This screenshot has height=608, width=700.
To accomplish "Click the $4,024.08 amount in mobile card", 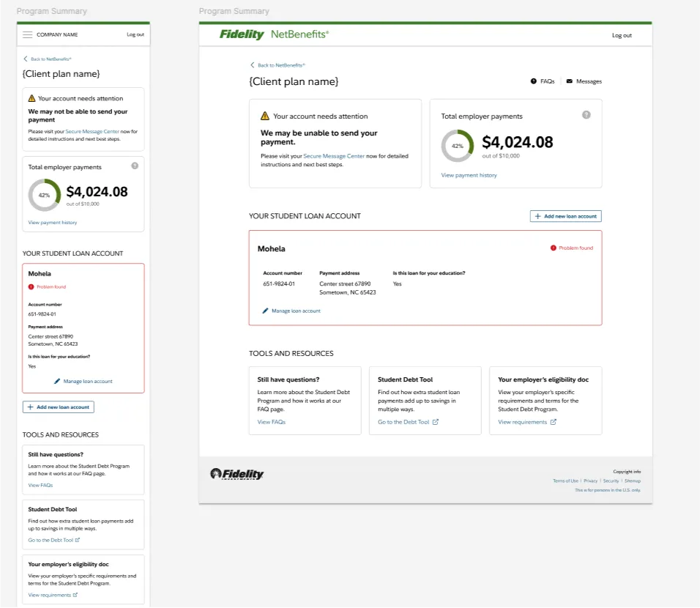I will point(97,192).
